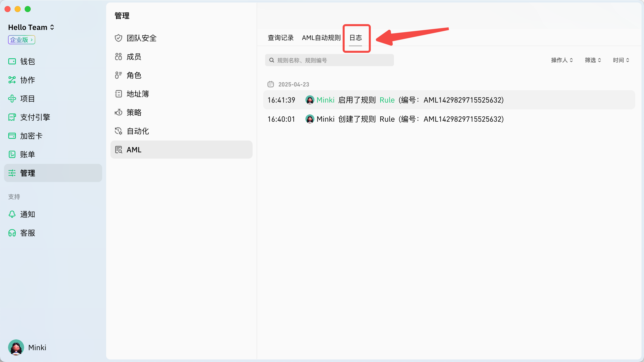Click the 协作 collaboration icon

pos(12,80)
